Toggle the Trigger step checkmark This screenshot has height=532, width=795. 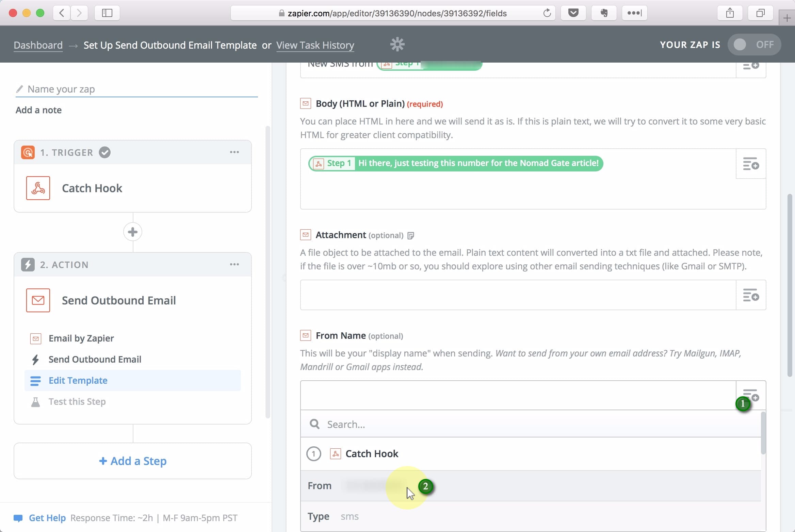(106, 152)
